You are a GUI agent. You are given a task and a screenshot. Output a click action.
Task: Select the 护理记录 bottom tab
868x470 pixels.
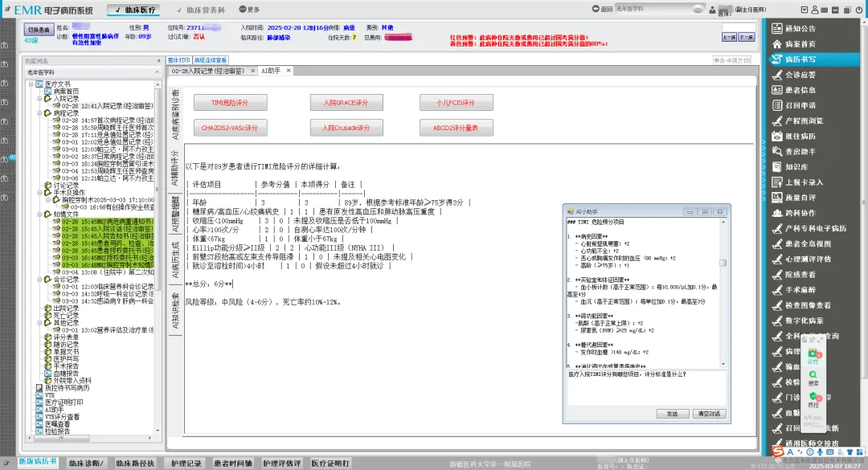[186, 464]
